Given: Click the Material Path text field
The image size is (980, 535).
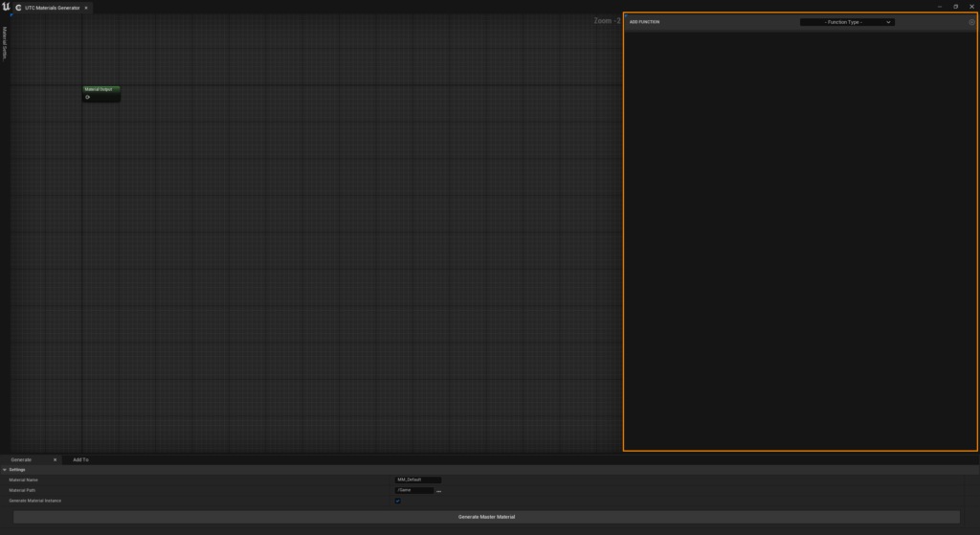Looking at the screenshot, I should coord(413,491).
